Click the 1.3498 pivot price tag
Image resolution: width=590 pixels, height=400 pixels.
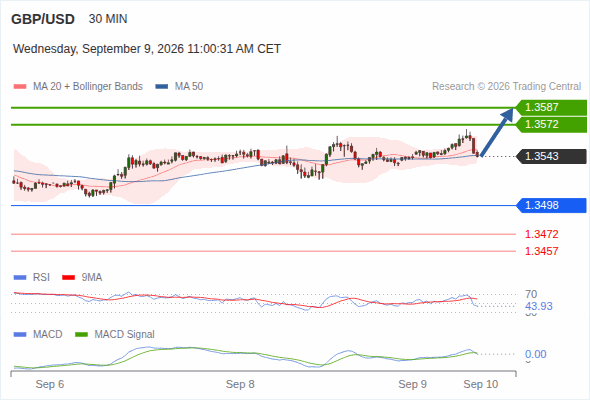click(x=551, y=205)
